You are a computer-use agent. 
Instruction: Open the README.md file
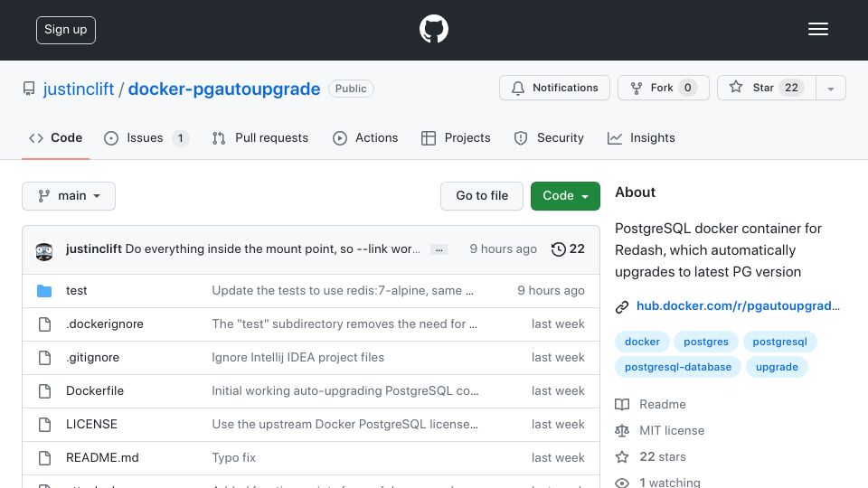coord(102,457)
